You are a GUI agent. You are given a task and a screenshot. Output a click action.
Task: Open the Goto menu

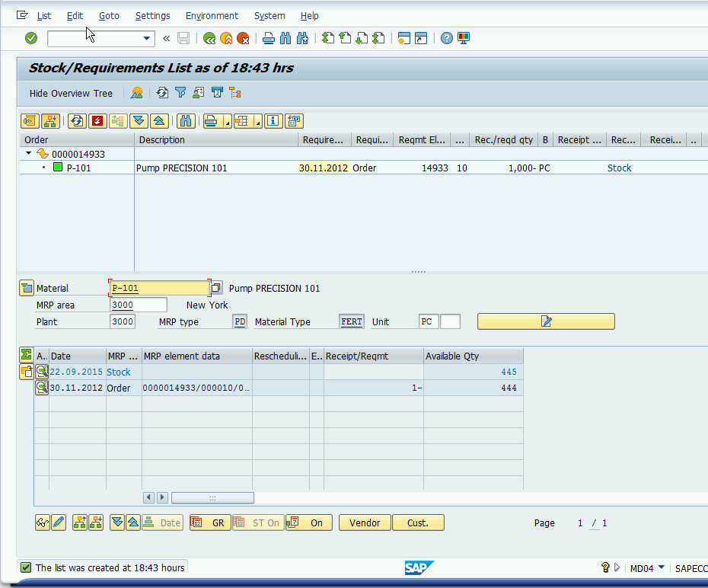109,15
